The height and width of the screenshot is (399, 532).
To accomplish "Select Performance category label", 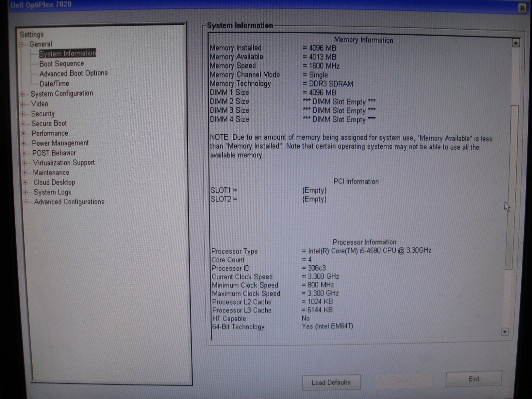I will 50,133.
